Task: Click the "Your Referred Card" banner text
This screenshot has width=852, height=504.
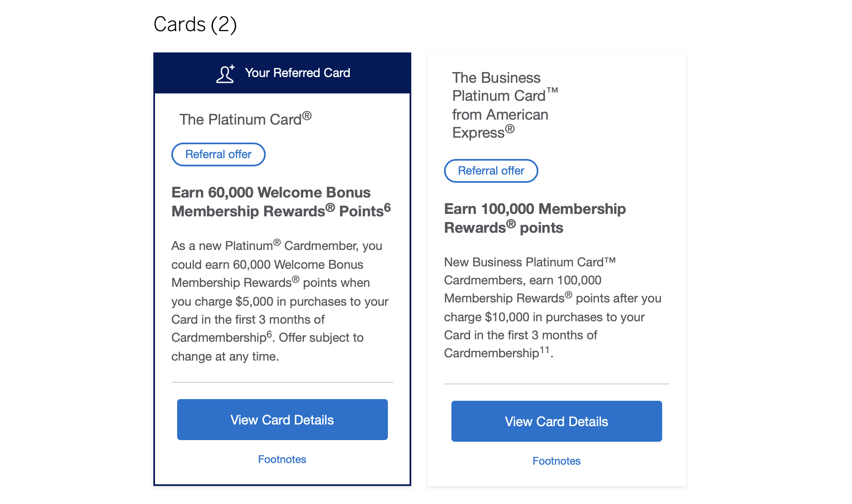Action: click(x=297, y=73)
